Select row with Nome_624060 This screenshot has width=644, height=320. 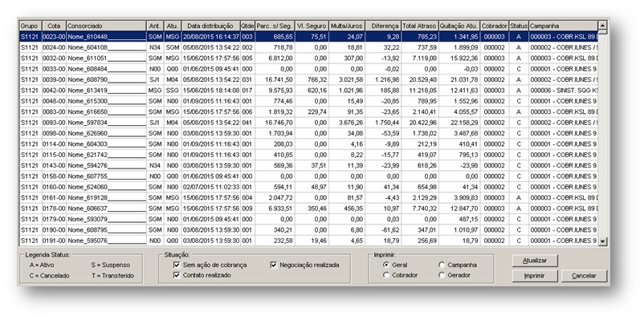click(x=308, y=187)
